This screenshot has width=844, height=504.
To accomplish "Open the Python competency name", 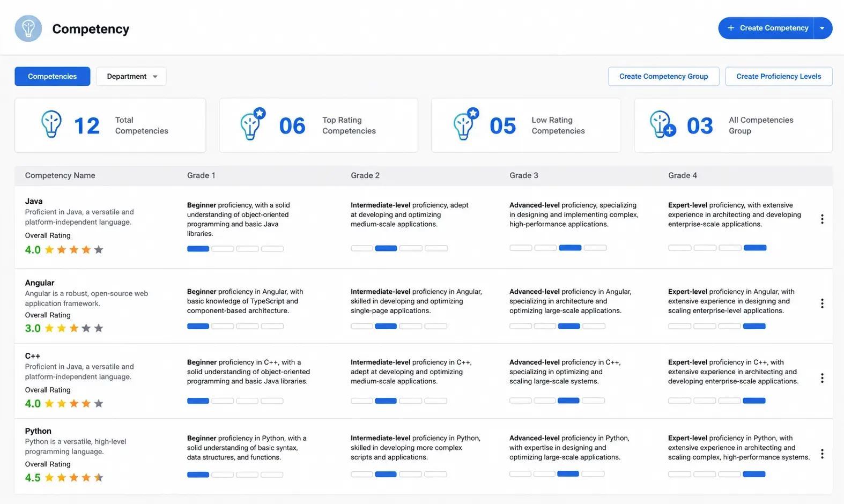I will tap(38, 431).
